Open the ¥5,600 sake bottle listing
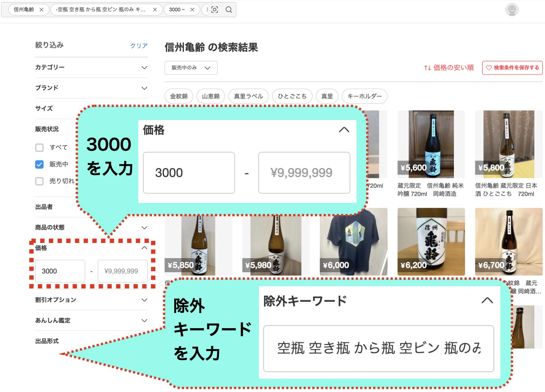Screen dimensions: 545x392 pos(431,144)
